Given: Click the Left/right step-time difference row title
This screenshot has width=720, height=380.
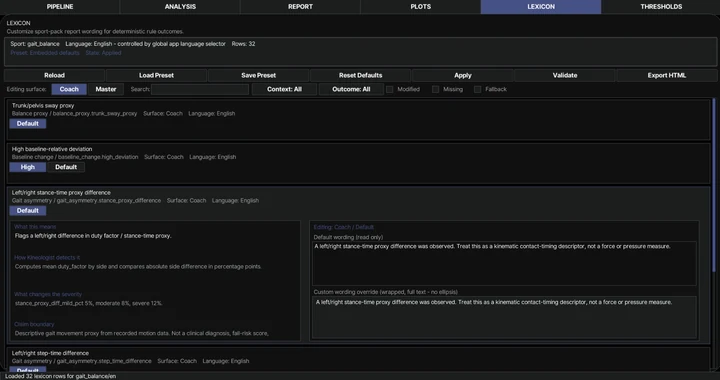Looking at the screenshot, I should click(x=50, y=353).
